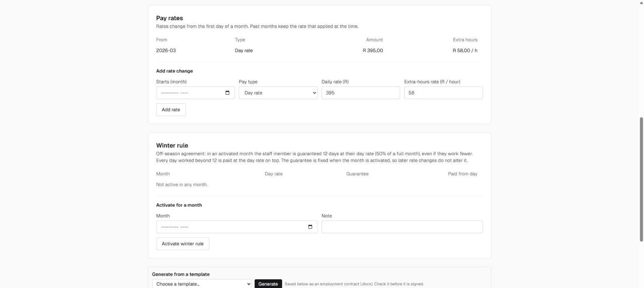Click the Pay rates heading
The height and width of the screenshot is (288, 644).
click(170, 18)
